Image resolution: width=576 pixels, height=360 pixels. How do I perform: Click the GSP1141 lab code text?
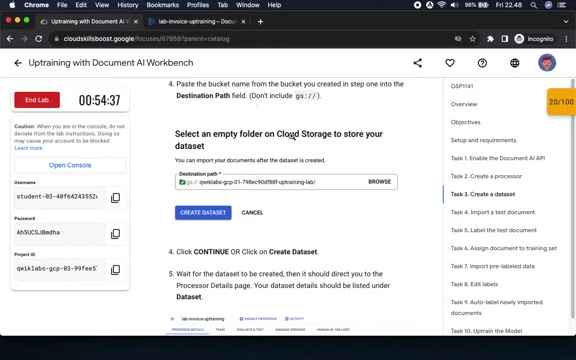[462, 86]
